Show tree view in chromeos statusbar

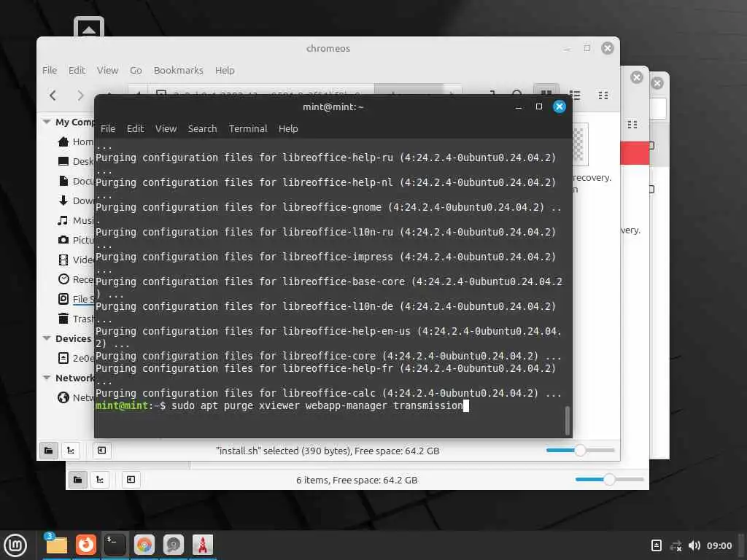click(x=71, y=451)
